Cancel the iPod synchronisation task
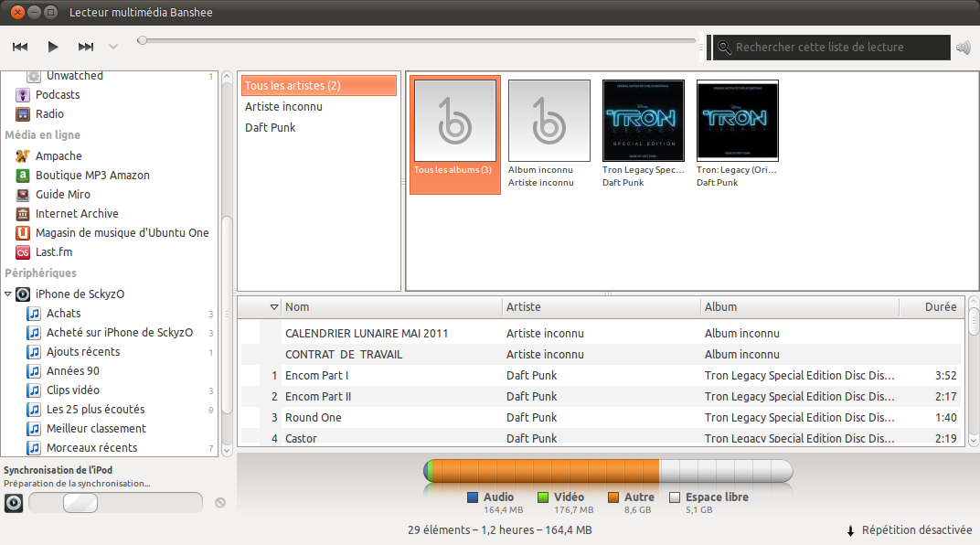This screenshot has width=980, height=545. [220, 502]
